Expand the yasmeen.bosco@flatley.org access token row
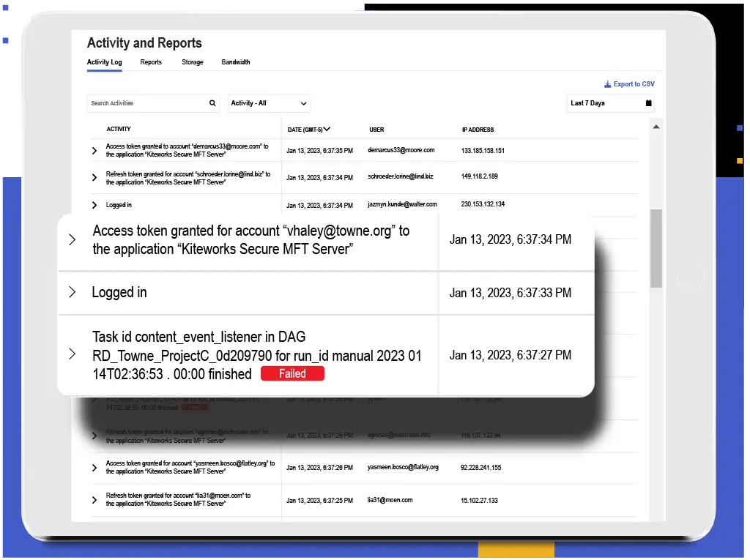 pyautogui.click(x=94, y=468)
